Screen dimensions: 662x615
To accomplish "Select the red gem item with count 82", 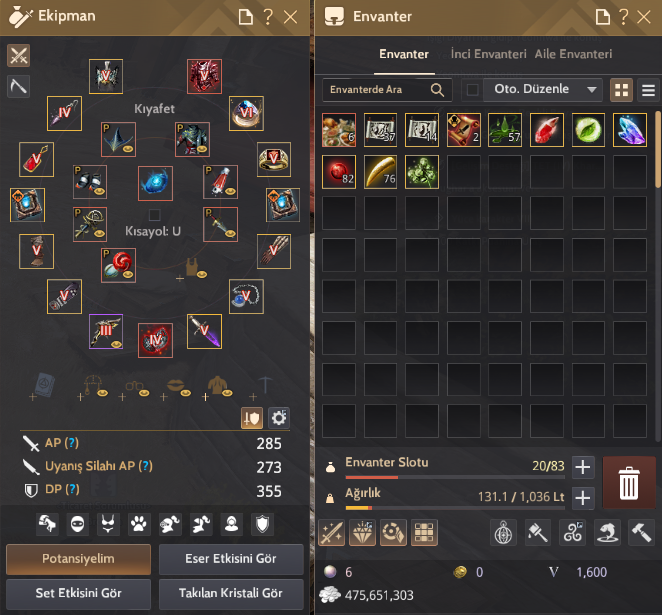I will [x=339, y=172].
